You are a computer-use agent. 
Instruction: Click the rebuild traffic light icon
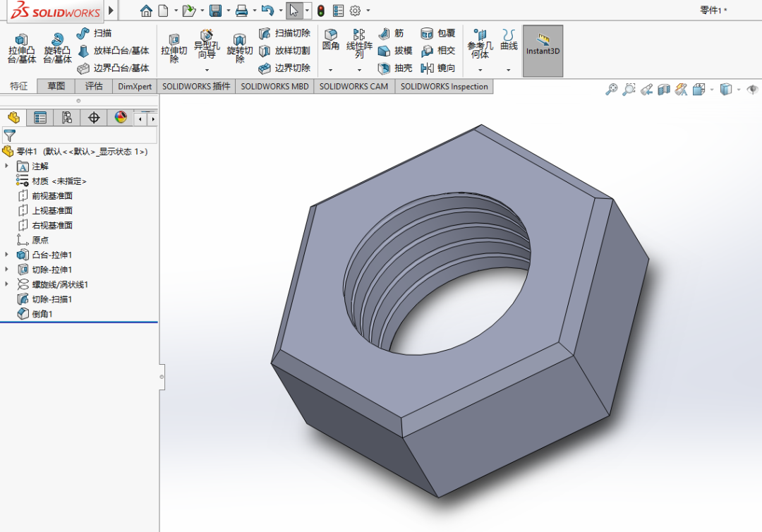click(x=321, y=11)
